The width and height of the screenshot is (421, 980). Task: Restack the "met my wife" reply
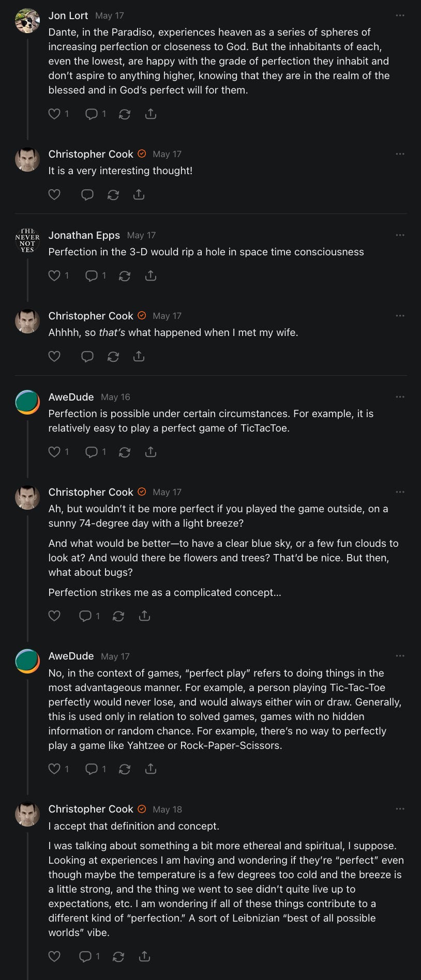coord(113,357)
